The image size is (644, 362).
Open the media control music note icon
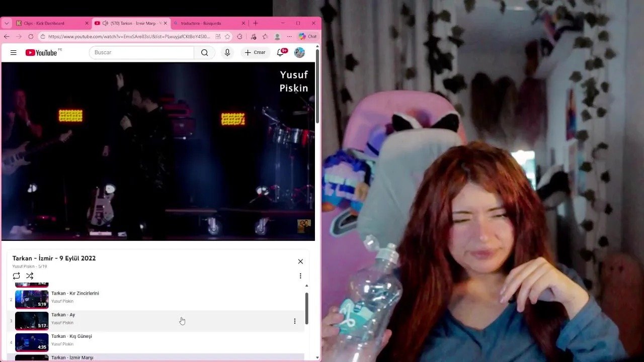253,37
